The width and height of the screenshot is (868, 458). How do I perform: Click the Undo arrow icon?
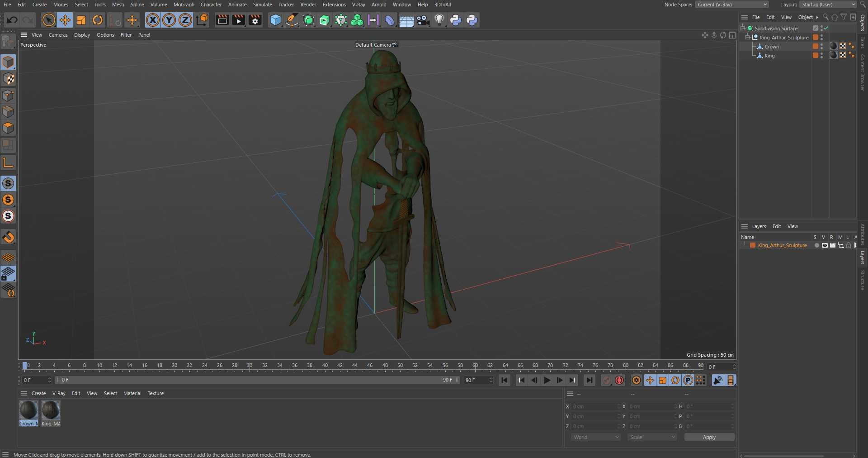pyautogui.click(x=12, y=20)
